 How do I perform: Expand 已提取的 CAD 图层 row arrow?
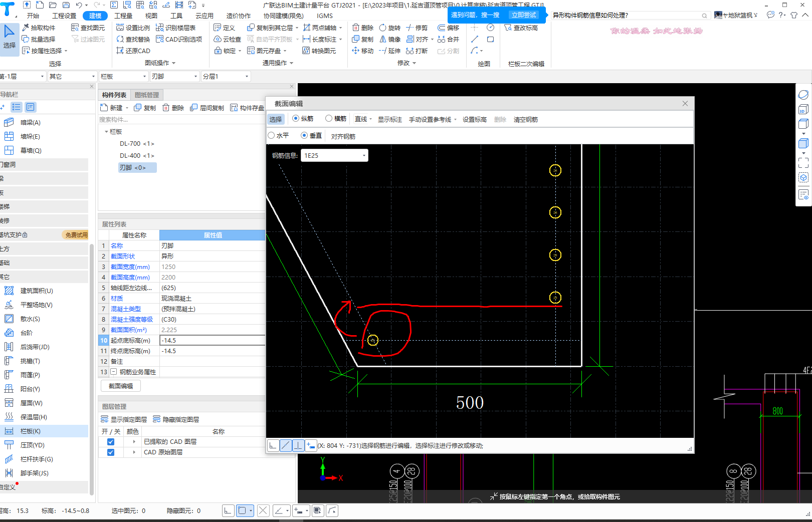[134, 442]
